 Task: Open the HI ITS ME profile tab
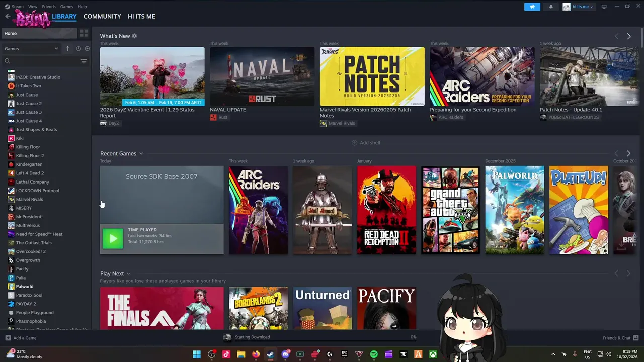tap(141, 16)
